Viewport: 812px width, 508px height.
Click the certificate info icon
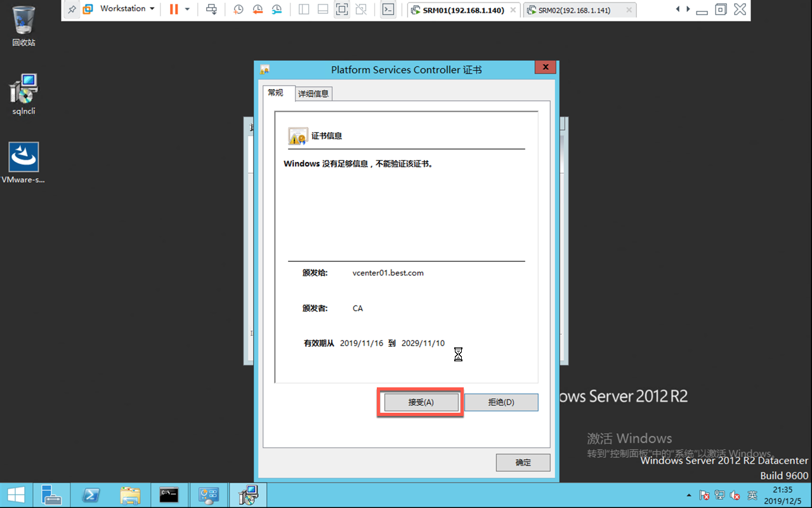[298, 136]
